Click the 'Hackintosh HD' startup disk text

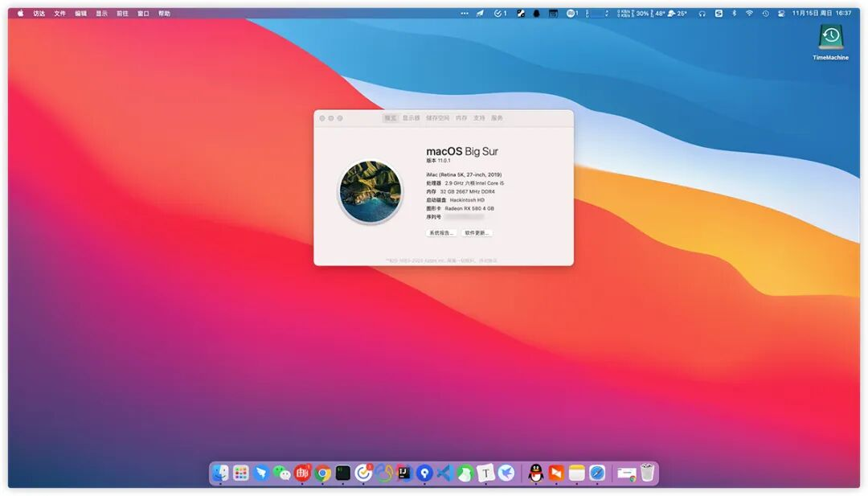point(467,200)
